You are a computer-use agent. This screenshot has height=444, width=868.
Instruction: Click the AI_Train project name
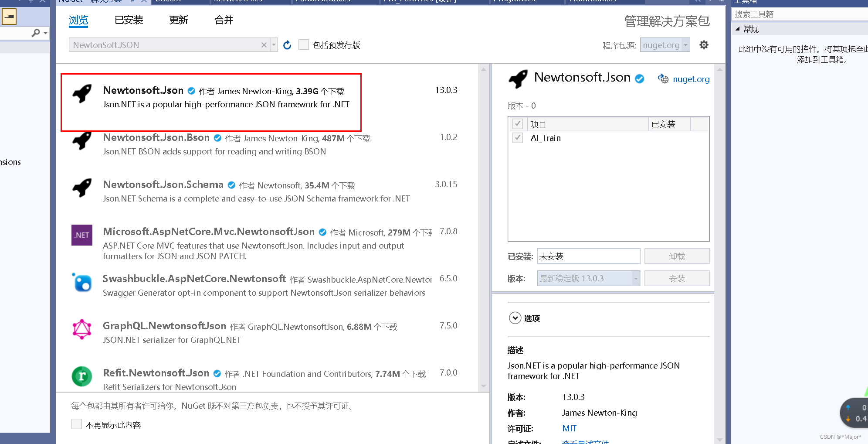point(546,138)
